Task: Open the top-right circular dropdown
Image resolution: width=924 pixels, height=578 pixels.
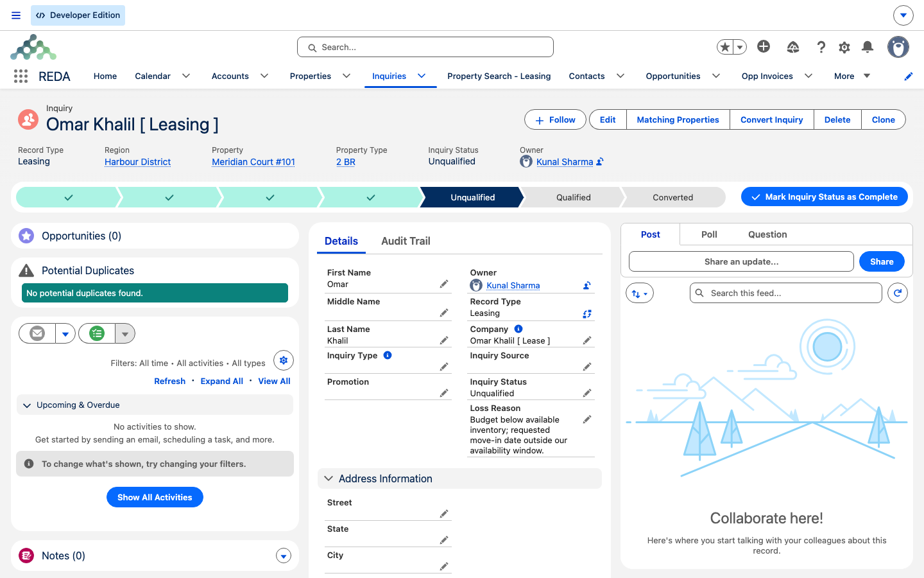Action: pos(903,15)
